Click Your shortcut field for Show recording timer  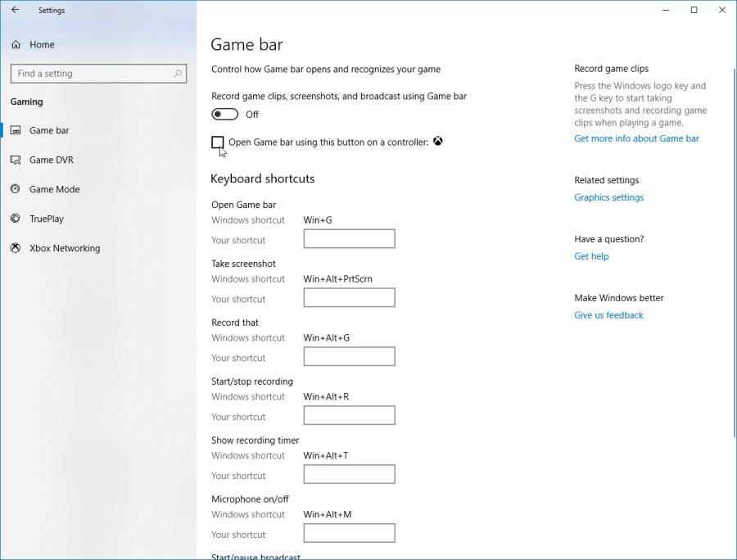[349, 474]
